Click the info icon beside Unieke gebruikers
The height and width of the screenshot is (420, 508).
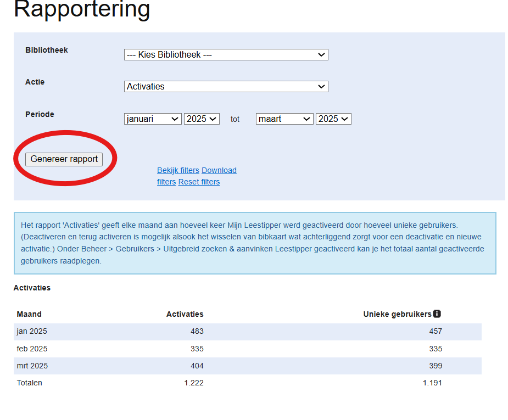[437, 314]
